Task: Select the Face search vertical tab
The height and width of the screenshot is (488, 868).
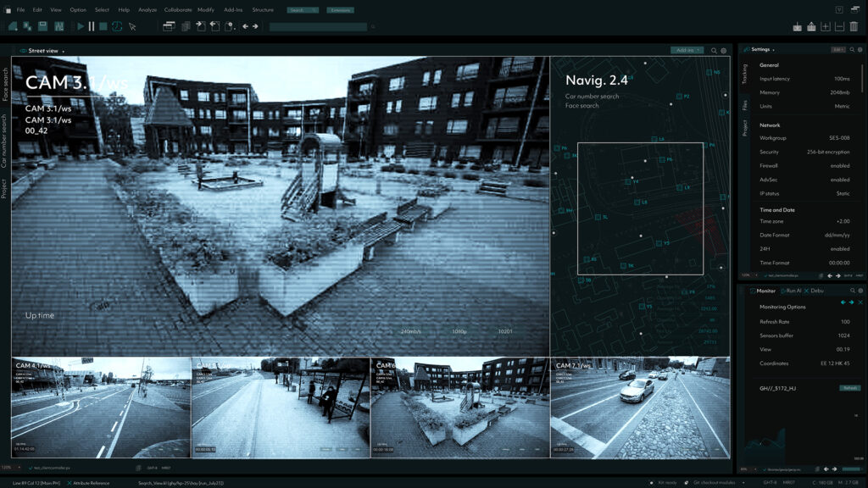Action: (x=5, y=84)
